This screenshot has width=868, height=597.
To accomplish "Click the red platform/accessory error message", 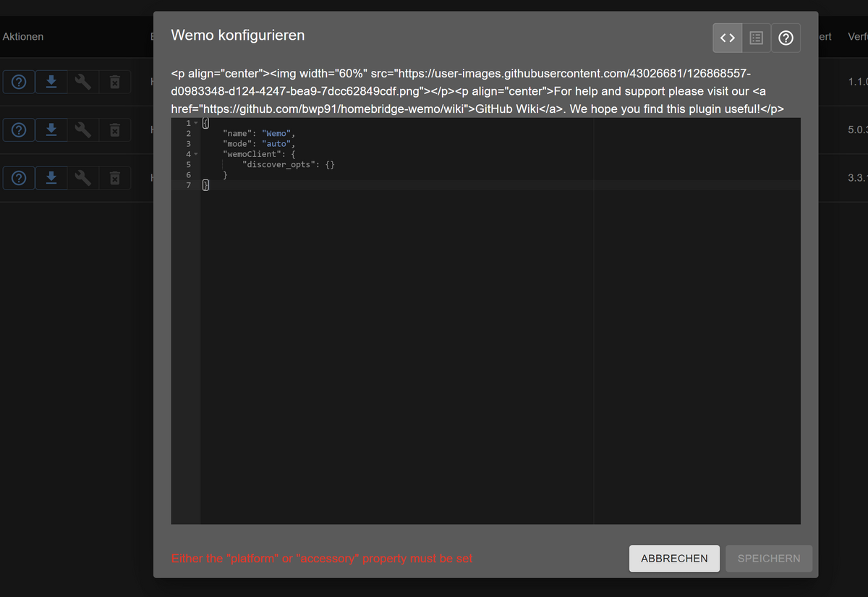I will tap(322, 559).
